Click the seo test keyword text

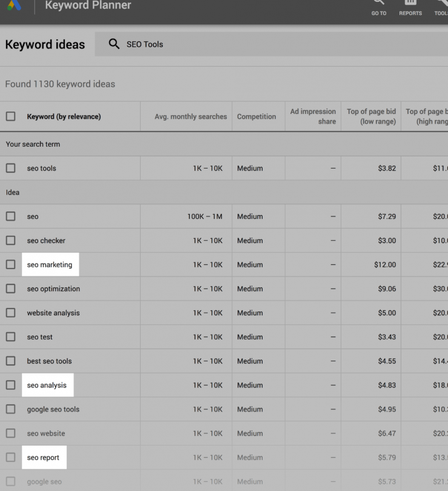[40, 337]
